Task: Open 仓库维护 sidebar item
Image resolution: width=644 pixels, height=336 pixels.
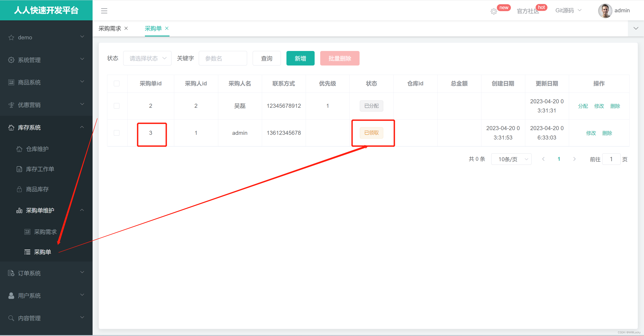Action: (37, 149)
